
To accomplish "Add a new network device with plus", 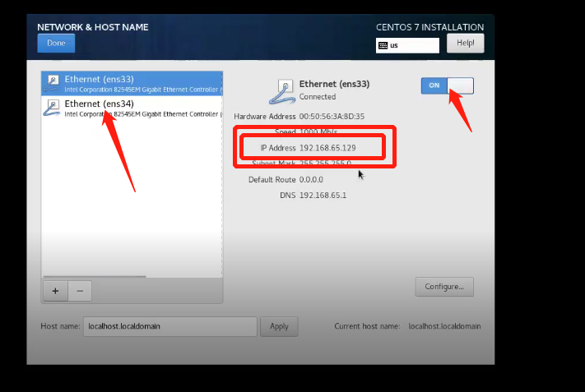I will (x=56, y=291).
